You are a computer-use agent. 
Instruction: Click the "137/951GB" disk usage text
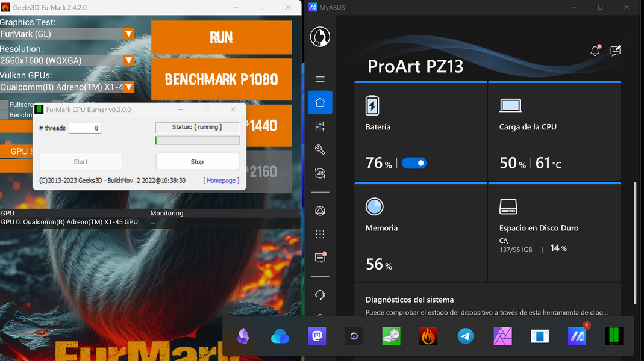[x=516, y=250]
